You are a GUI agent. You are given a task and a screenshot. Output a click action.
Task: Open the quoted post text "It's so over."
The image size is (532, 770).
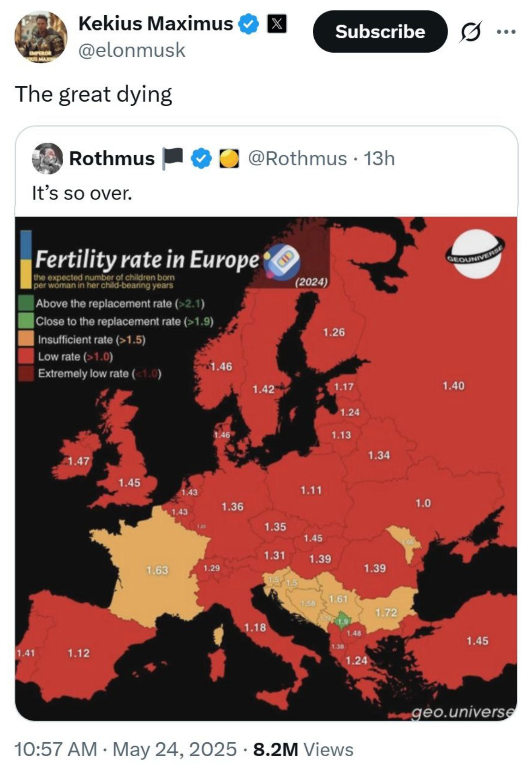[x=82, y=193]
